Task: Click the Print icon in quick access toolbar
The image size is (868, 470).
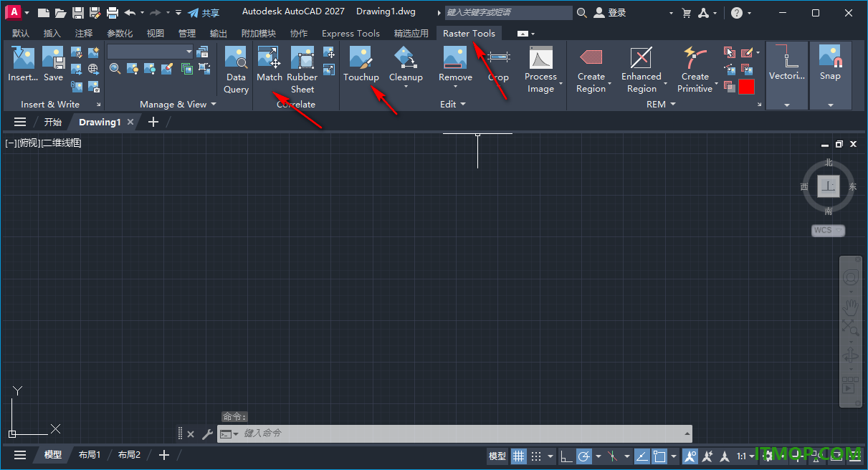Action: 113,12
